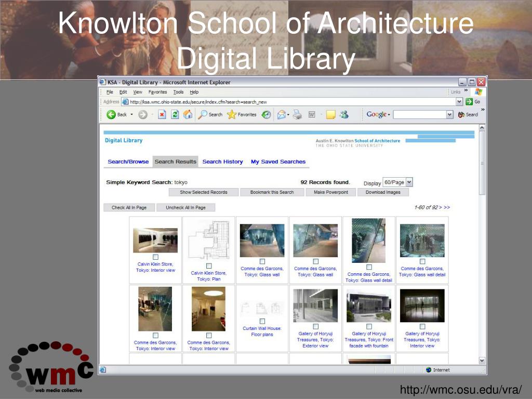Open the Edit menu

click(123, 92)
